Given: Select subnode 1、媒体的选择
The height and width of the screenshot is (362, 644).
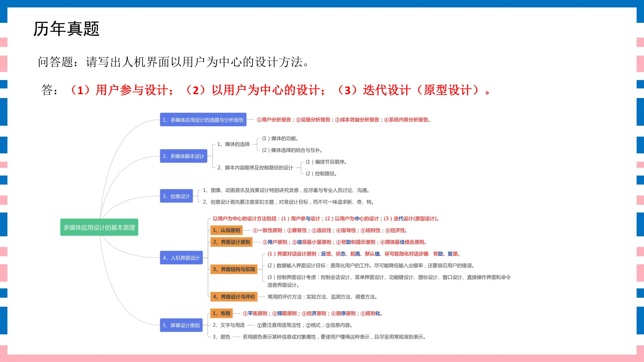Looking at the screenshot, I should pyautogui.click(x=234, y=144).
